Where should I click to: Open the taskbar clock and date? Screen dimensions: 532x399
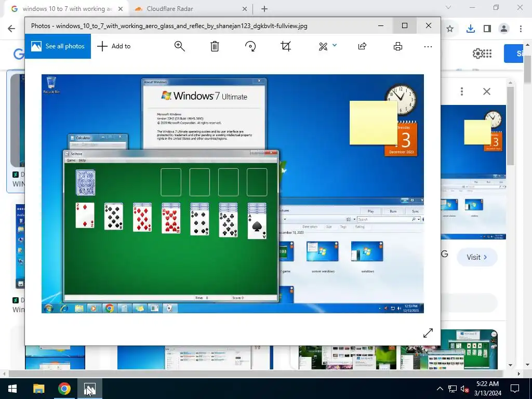click(x=487, y=389)
